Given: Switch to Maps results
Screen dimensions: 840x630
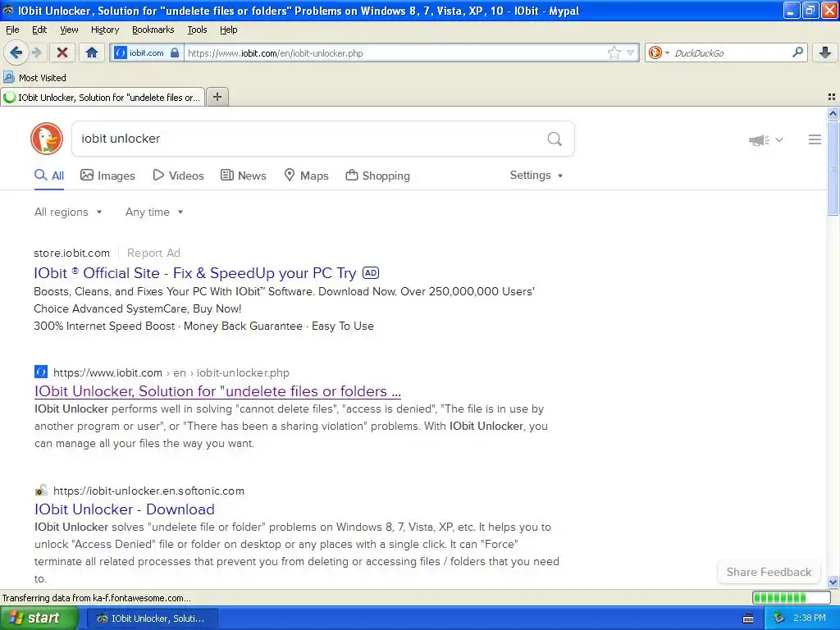Looking at the screenshot, I should click(307, 176).
